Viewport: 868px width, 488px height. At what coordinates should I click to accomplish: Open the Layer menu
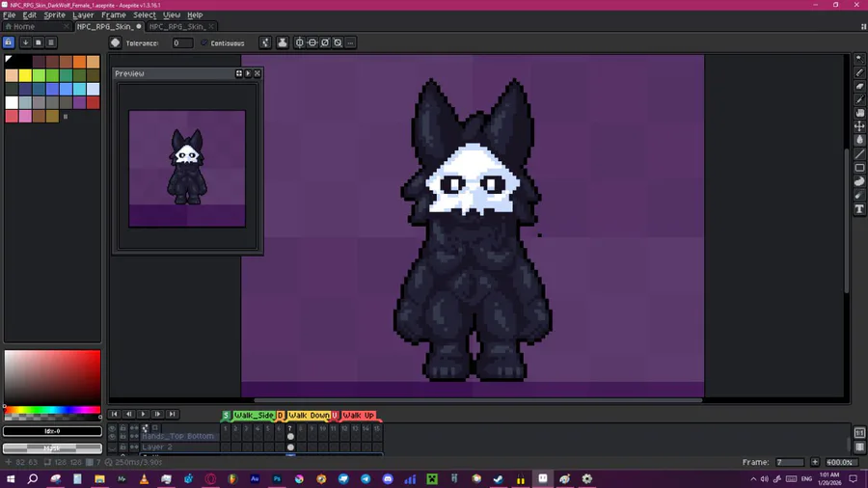[83, 14]
